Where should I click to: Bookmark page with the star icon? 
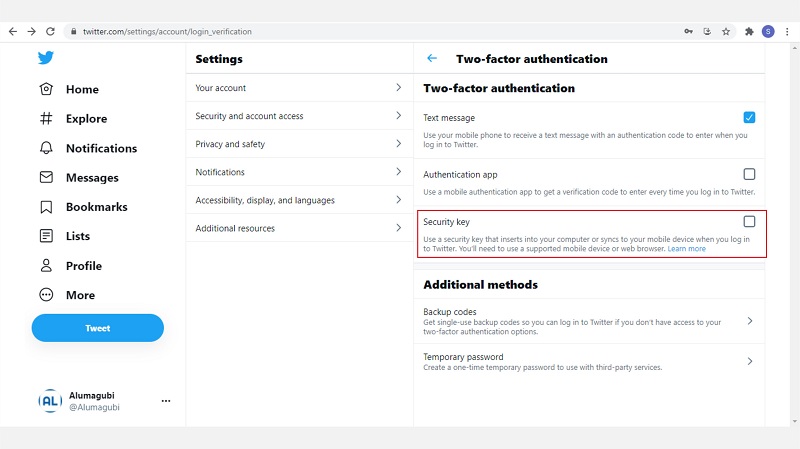pos(726,32)
